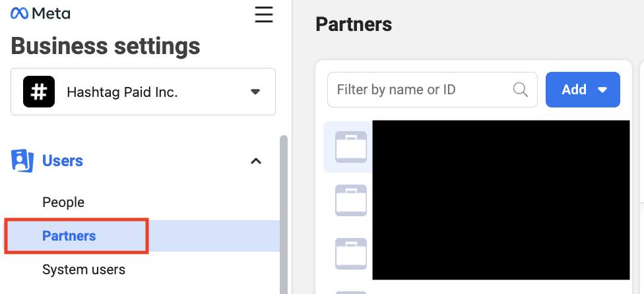
Task: Click the blue Add button label
Action: [x=574, y=90]
